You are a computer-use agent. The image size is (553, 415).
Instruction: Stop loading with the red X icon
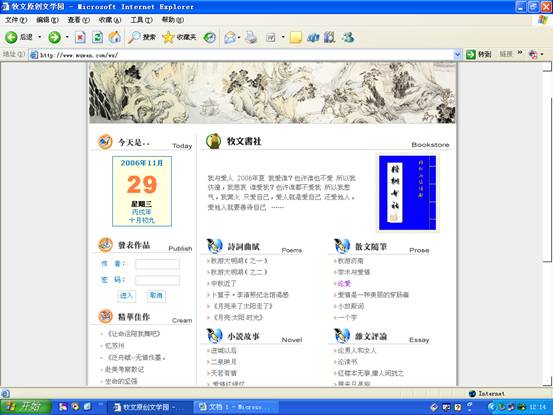80,37
